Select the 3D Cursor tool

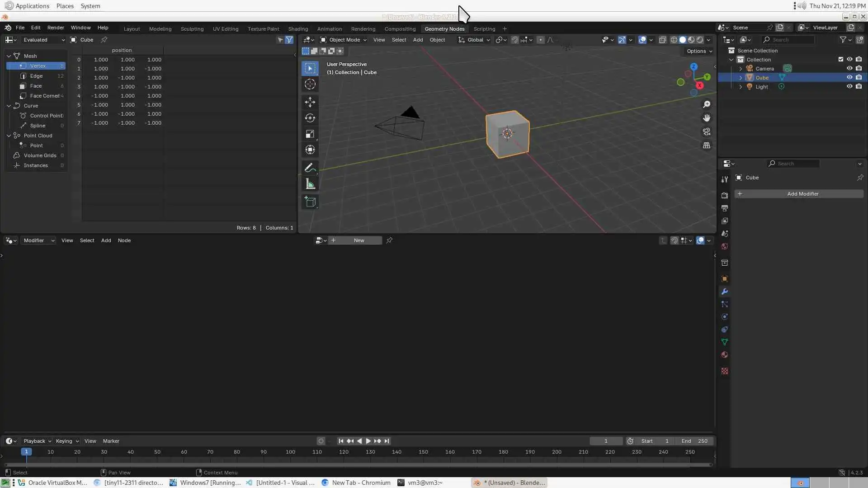310,84
